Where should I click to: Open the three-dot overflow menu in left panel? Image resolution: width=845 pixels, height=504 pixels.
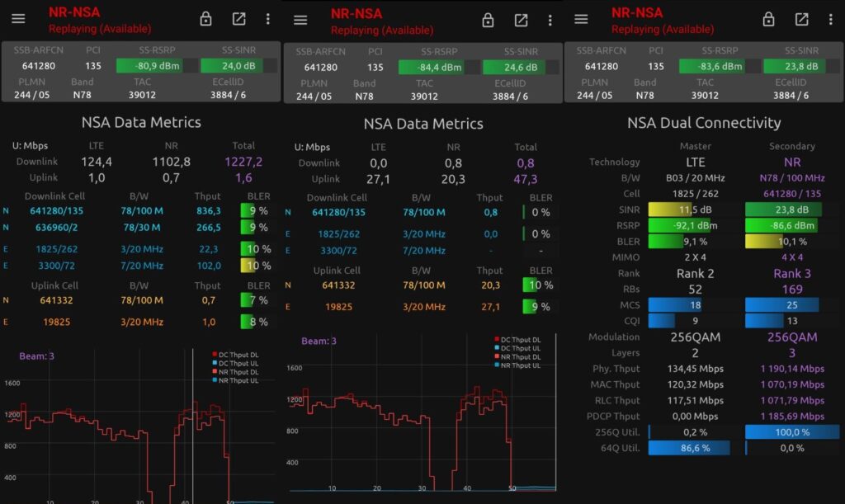tap(268, 19)
